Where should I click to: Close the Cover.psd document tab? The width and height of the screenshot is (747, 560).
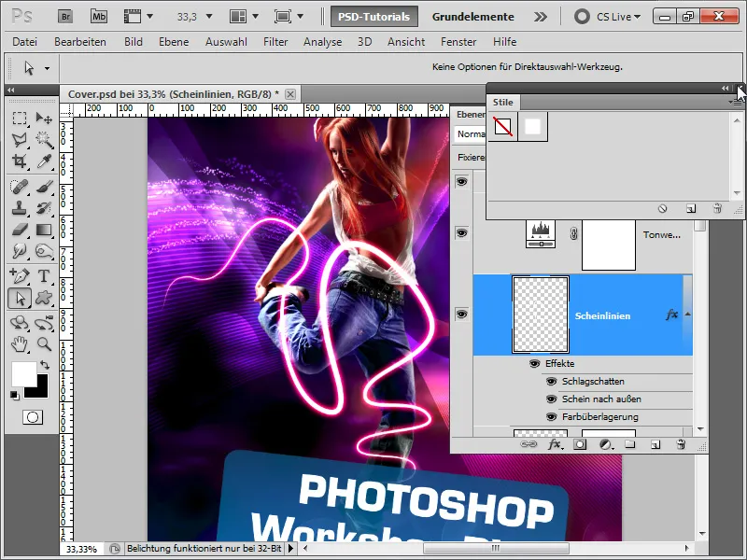point(290,94)
